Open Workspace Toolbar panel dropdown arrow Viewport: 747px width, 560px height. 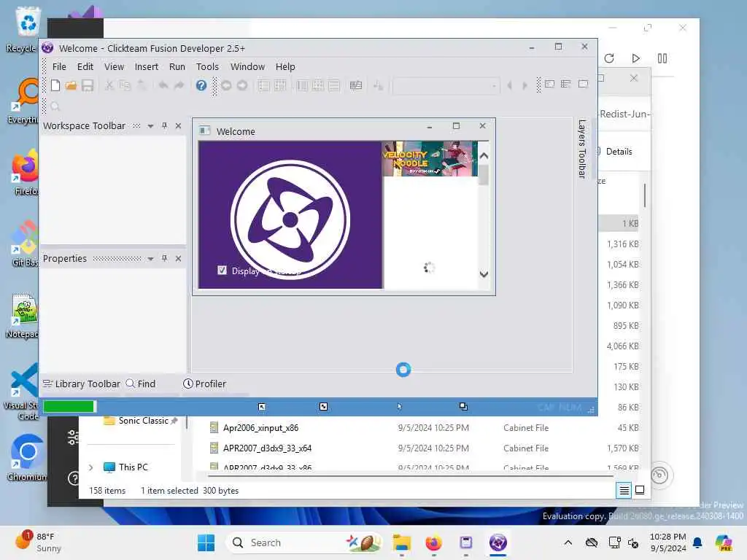click(150, 126)
